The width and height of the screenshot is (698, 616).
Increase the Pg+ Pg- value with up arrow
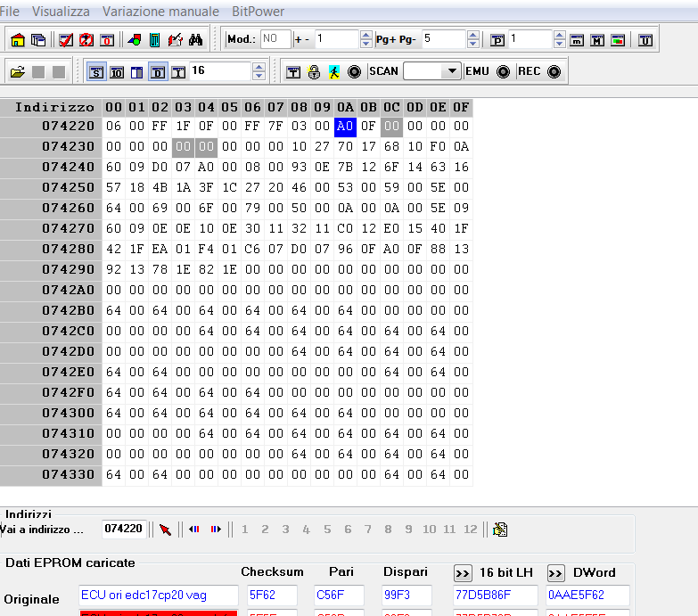point(472,36)
